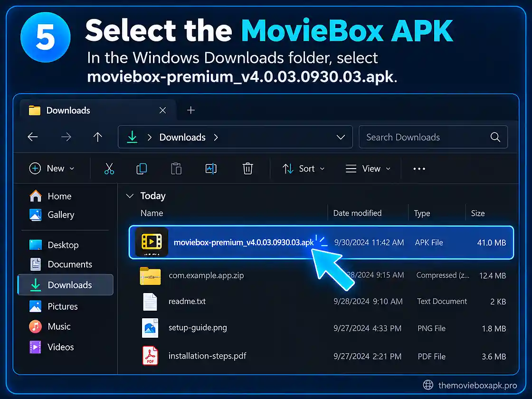The image size is (532, 399).
Task: Select moviebox-premium_v4.0.03.0930.03.apk file name
Action: 244,242
